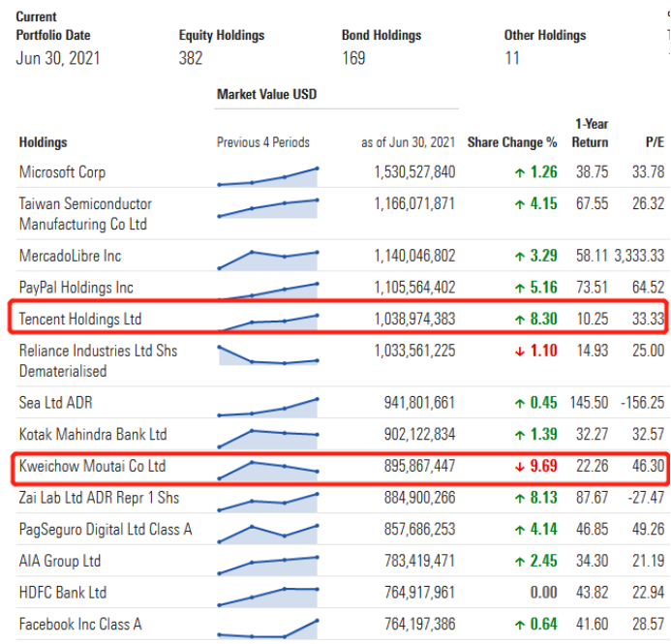The image size is (671, 644).
Task: Sort by the Share Change % column header
Action: 512,142
